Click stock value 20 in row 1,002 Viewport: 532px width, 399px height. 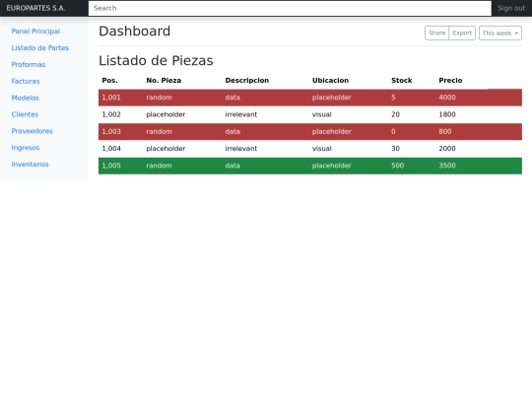click(x=395, y=114)
